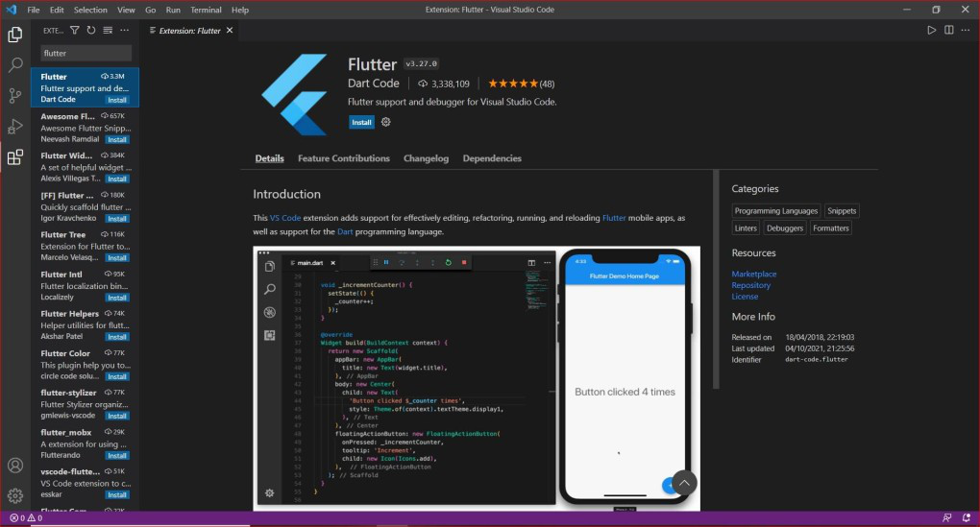Install Flutter Intl extension from list

point(117,298)
